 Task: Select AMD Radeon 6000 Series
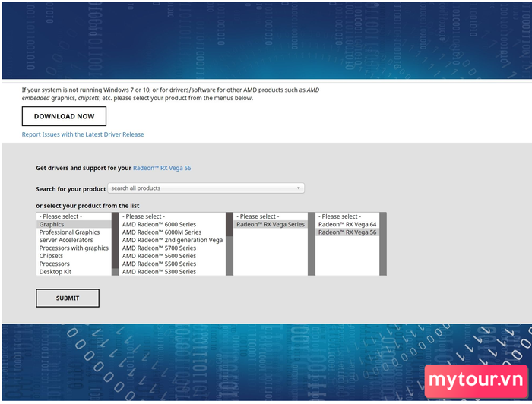pos(173,224)
